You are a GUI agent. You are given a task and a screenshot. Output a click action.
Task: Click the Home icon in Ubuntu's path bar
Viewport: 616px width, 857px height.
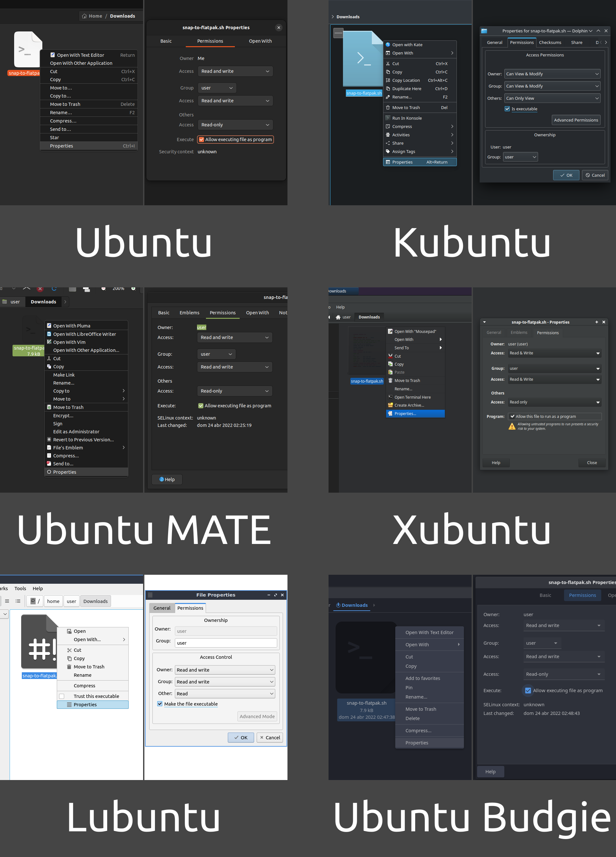[x=84, y=16]
